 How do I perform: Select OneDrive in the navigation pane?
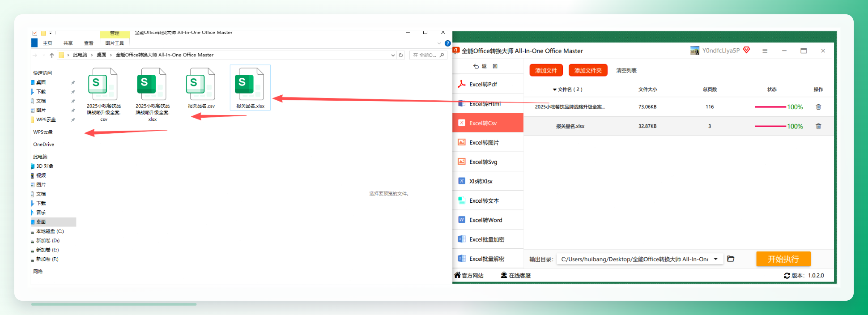43,145
